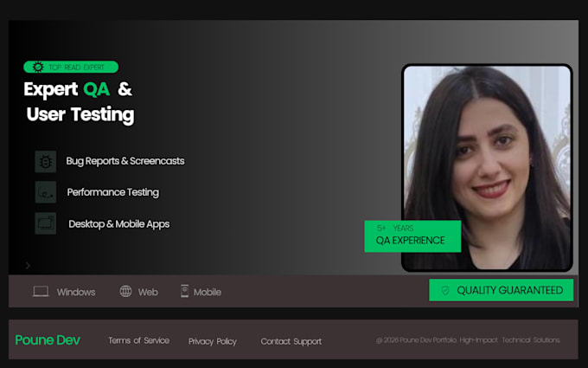Click the copyright Poune Dev Portfolio footer text

[x=468, y=340]
